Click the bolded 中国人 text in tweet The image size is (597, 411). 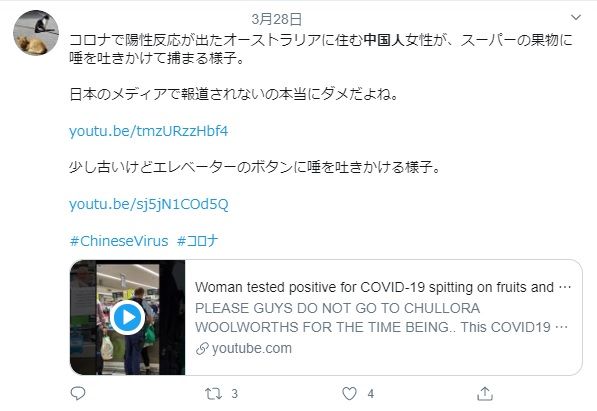point(384,40)
